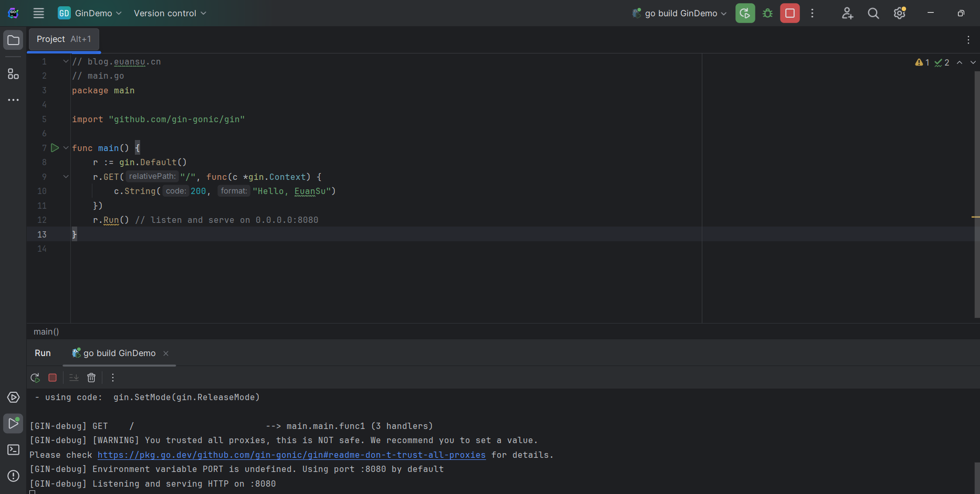
Task: Collapse the func main fold arrow
Action: (x=66, y=148)
